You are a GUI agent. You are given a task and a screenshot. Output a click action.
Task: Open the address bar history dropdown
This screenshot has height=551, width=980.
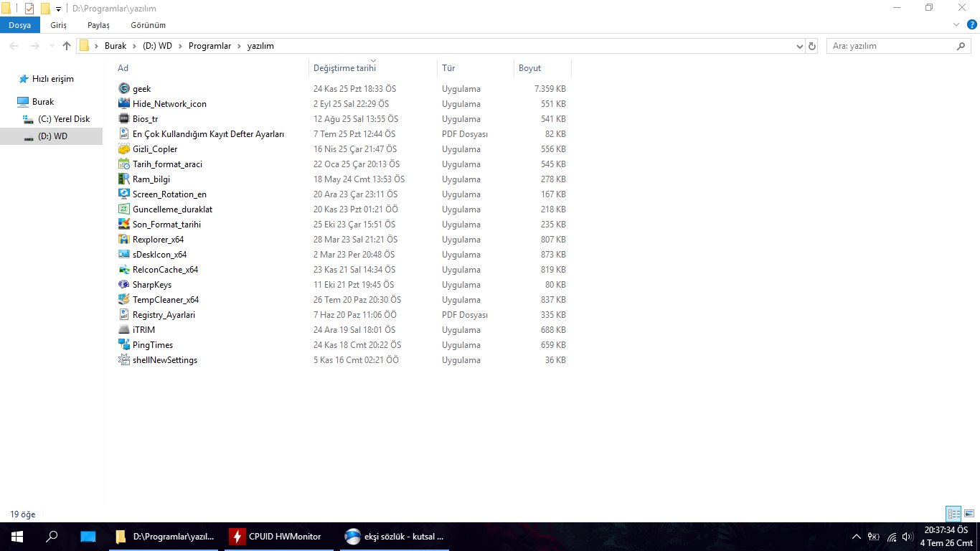800,46
